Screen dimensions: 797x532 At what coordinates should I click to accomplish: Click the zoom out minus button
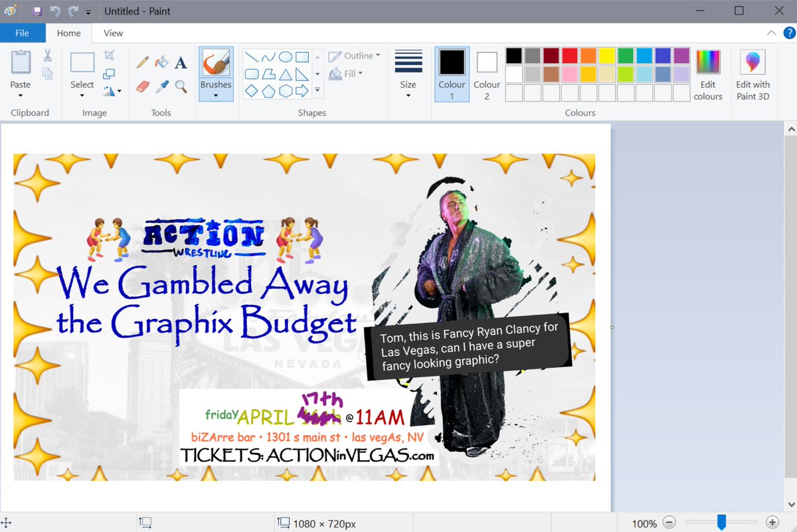coord(669,523)
